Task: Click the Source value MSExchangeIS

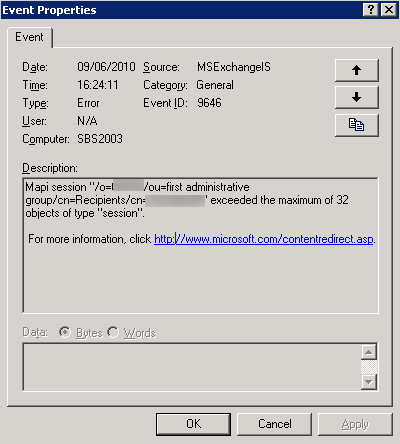Action: pos(234,67)
